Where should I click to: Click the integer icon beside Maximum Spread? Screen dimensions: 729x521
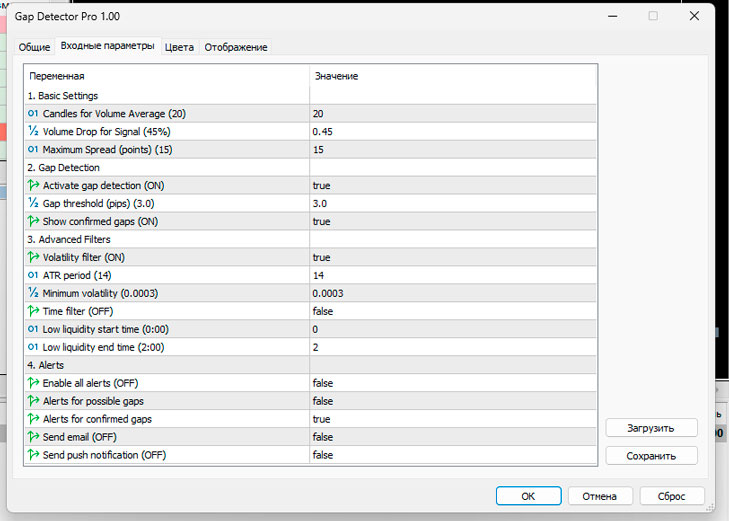[x=33, y=149]
